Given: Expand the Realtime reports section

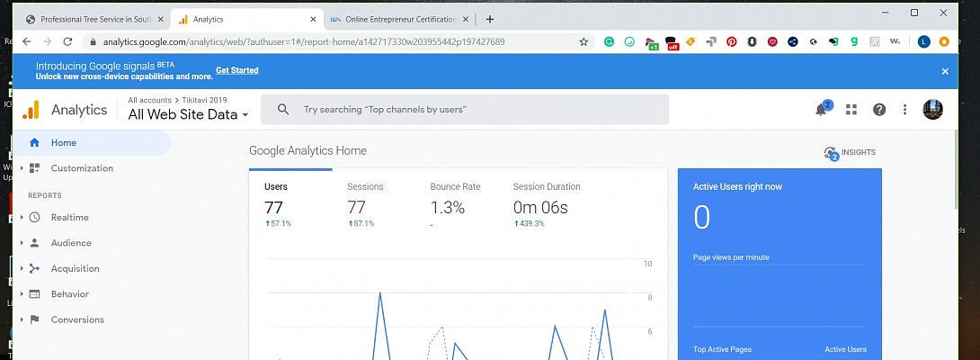Looking at the screenshot, I should pyautogui.click(x=69, y=217).
